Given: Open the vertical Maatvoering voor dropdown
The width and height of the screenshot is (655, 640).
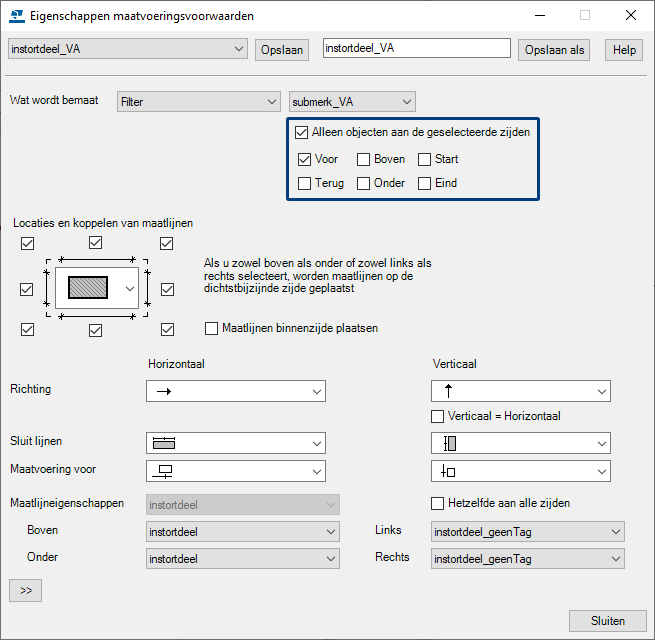Looking at the screenshot, I should tap(520, 471).
